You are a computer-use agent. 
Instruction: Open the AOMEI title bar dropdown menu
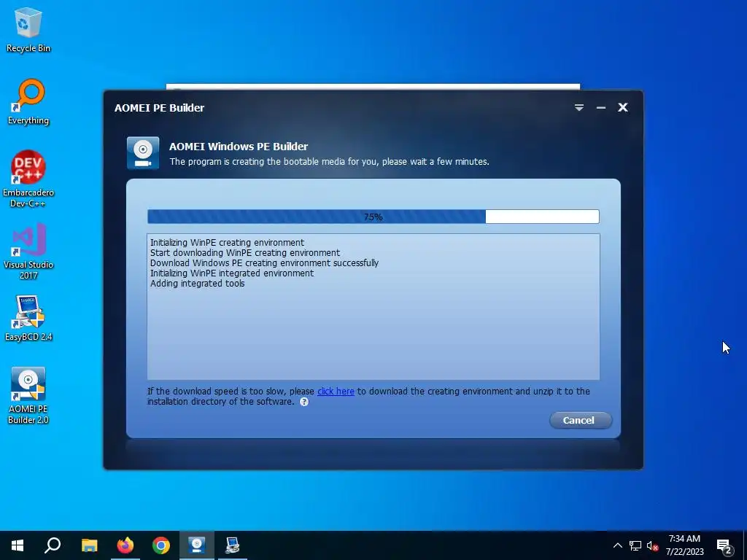tap(578, 108)
